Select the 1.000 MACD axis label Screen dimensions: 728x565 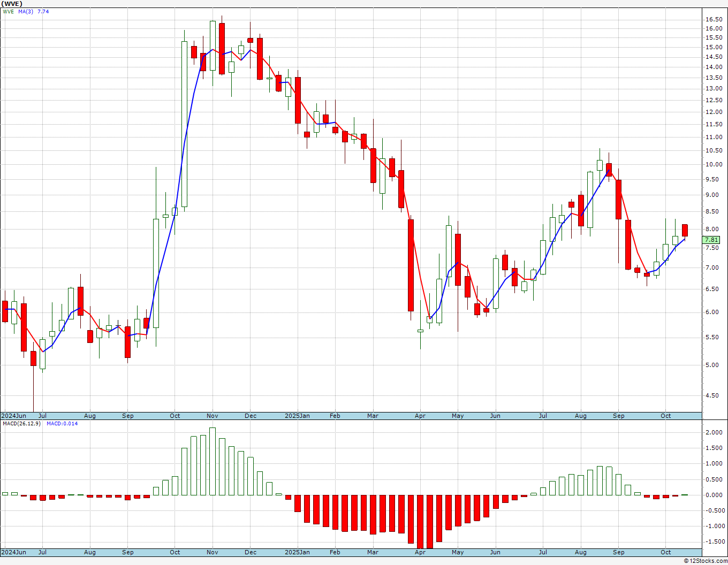point(714,464)
